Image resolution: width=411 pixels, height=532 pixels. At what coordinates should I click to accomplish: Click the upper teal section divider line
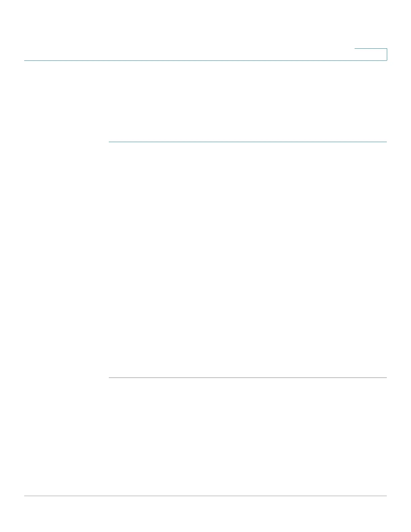[x=248, y=142]
